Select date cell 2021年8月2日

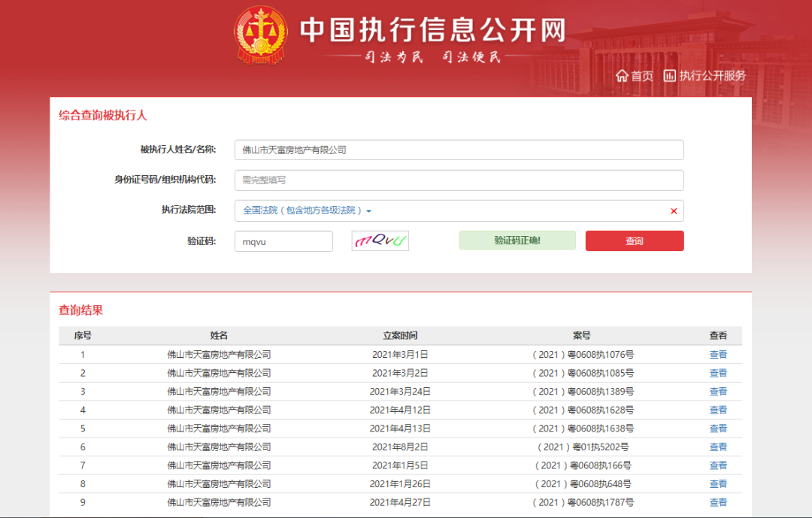[x=400, y=447]
